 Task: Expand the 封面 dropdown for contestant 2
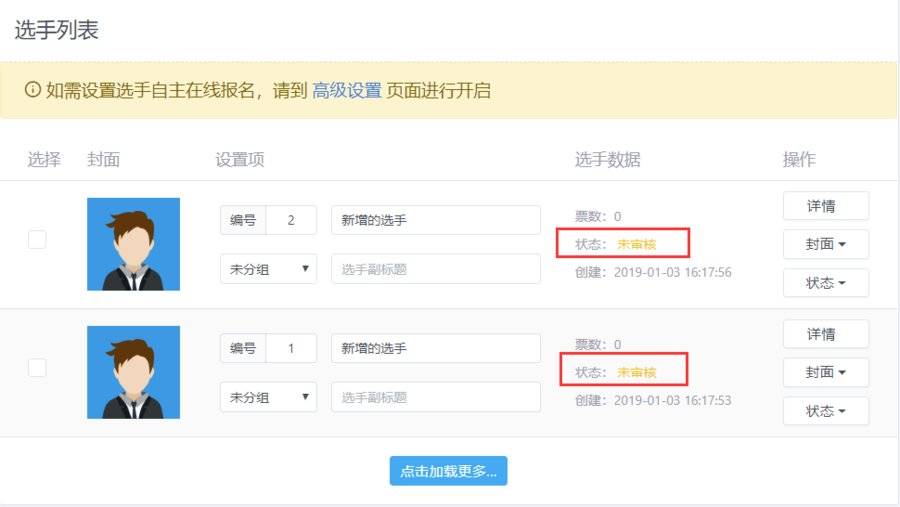(825, 244)
